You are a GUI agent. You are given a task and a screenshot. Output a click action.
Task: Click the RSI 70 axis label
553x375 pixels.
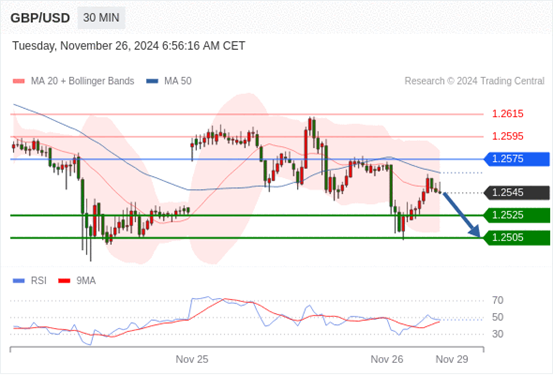(498, 301)
